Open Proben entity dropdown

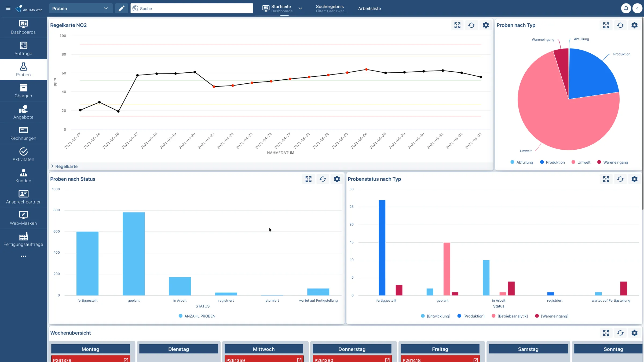pos(80,8)
